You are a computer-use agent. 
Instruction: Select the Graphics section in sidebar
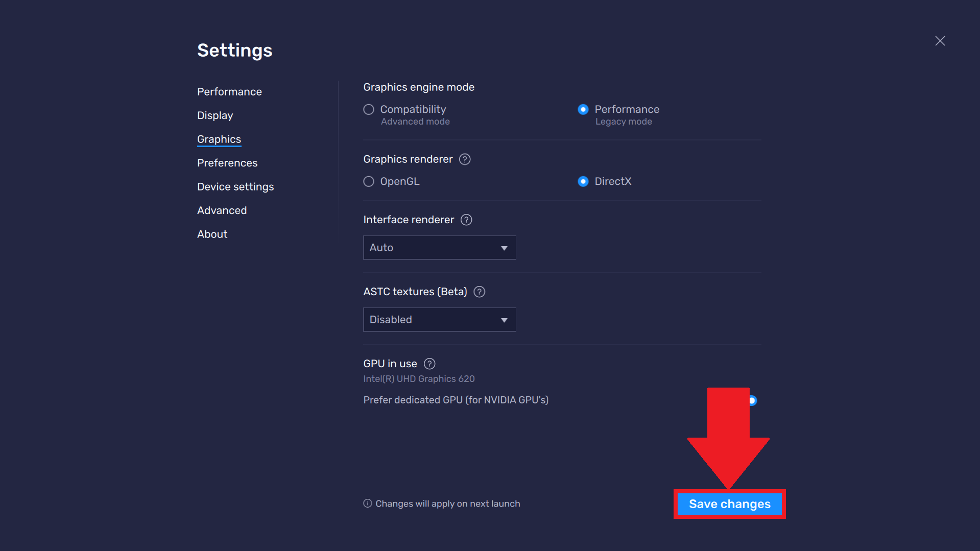point(219,139)
